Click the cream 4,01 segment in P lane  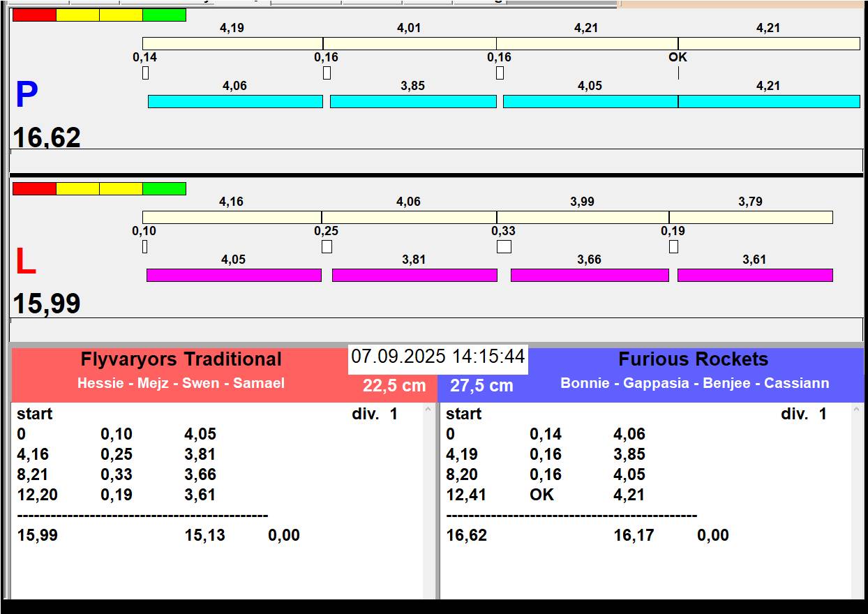click(x=410, y=43)
